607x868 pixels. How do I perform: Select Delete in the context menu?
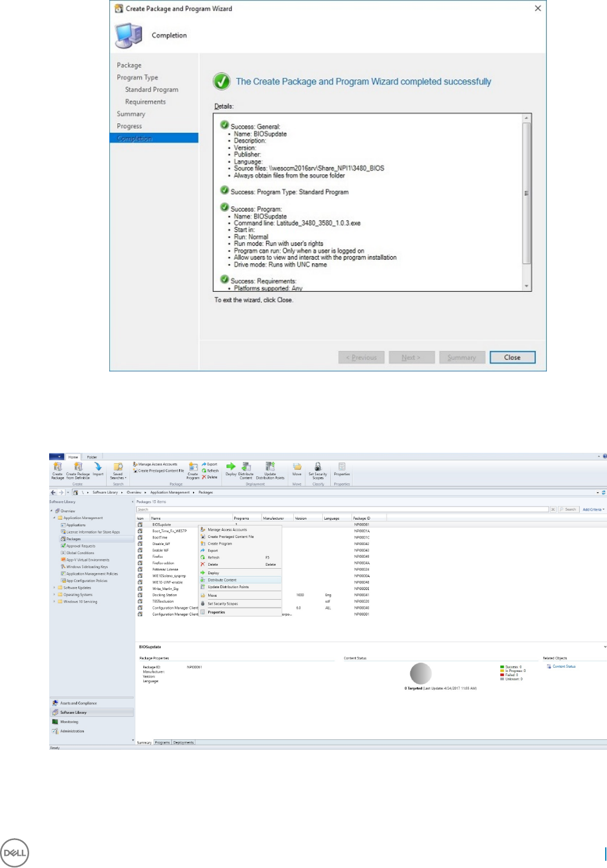click(x=240, y=565)
